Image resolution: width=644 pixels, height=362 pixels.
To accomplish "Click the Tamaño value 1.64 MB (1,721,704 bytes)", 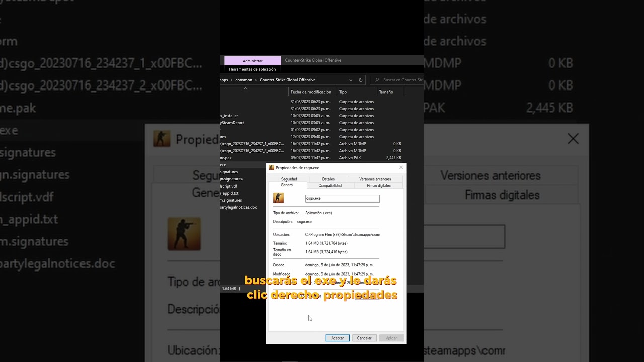I will [327, 243].
